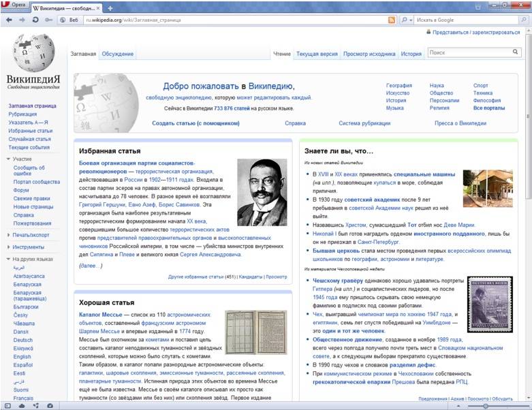The width and height of the screenshot is (532, 410).
Task: Click the Веб site info badge
Action: pyautogui.click(x=69, y=20)
